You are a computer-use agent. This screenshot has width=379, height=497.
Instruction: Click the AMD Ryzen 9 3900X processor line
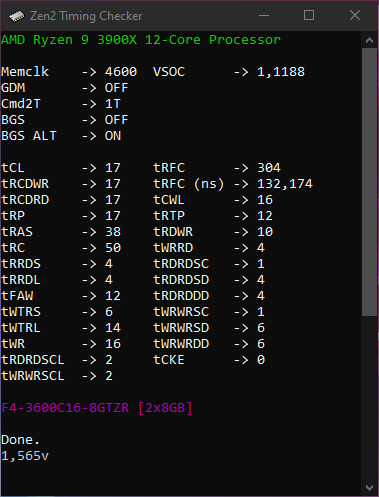[141, 40]
